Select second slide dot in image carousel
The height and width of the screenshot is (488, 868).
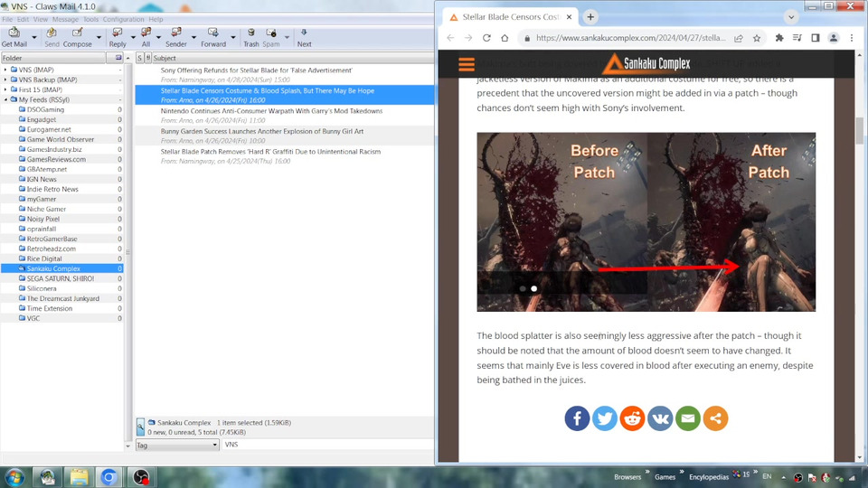533,288
